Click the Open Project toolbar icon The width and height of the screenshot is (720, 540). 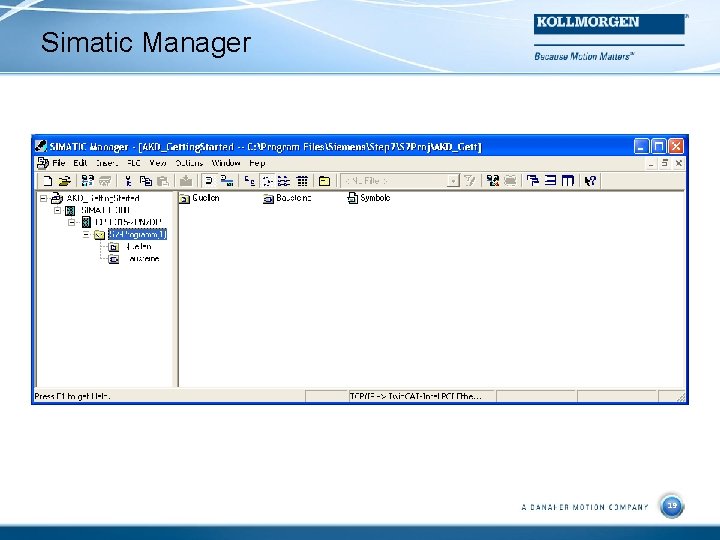click(x=65, y=181)
